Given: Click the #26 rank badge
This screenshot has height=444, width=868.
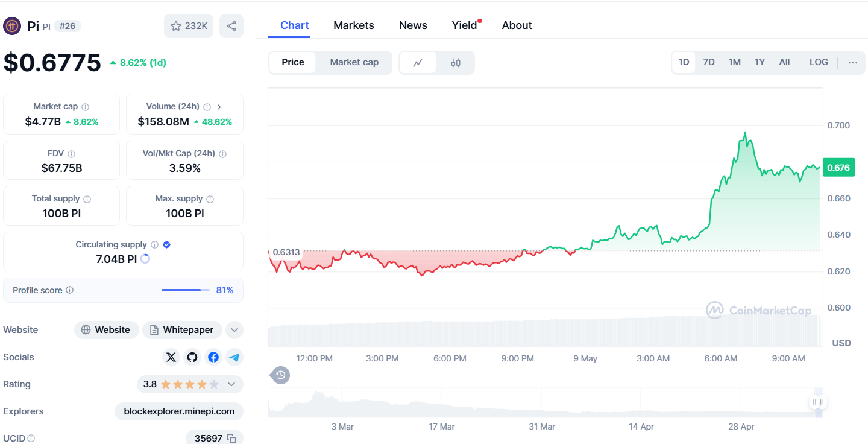Looking at the screenshot, I should pos(68,26).
